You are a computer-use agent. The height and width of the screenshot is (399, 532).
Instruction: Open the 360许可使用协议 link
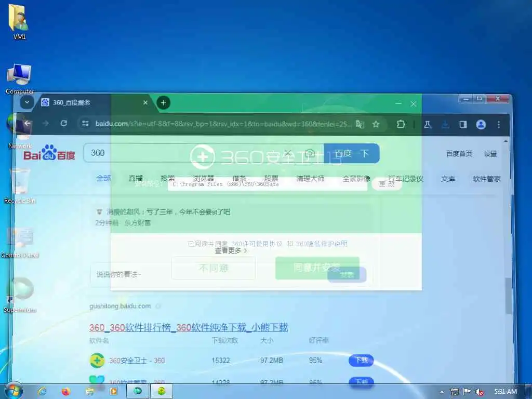click(x=257, y=244)
